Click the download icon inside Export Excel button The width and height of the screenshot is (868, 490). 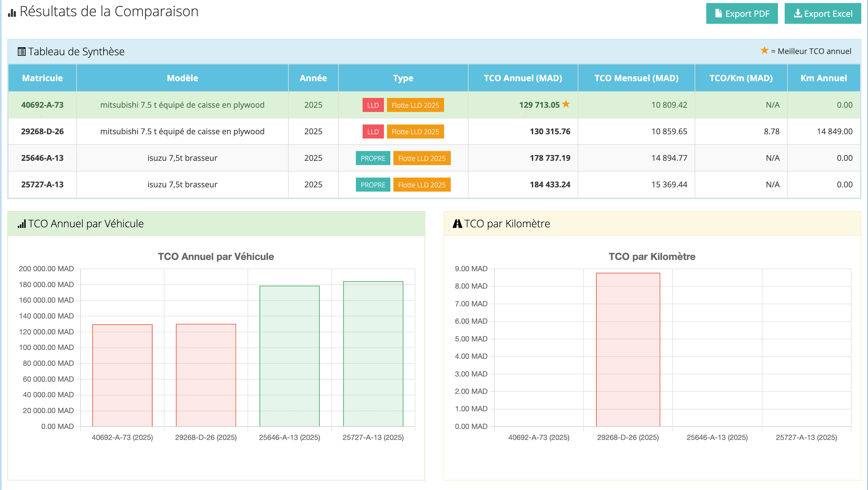[798, 13]
